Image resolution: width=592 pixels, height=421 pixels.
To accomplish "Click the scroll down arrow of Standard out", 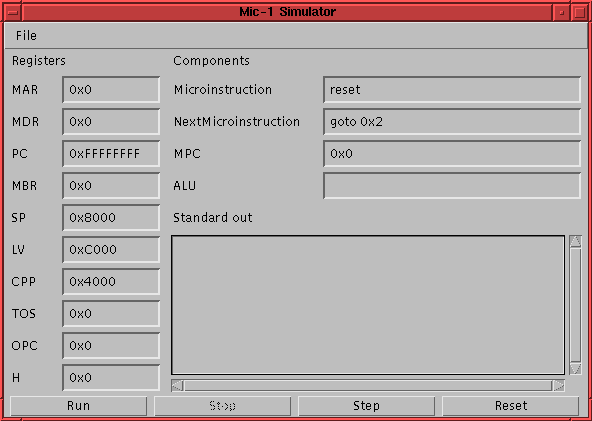I will click(575, 368).
